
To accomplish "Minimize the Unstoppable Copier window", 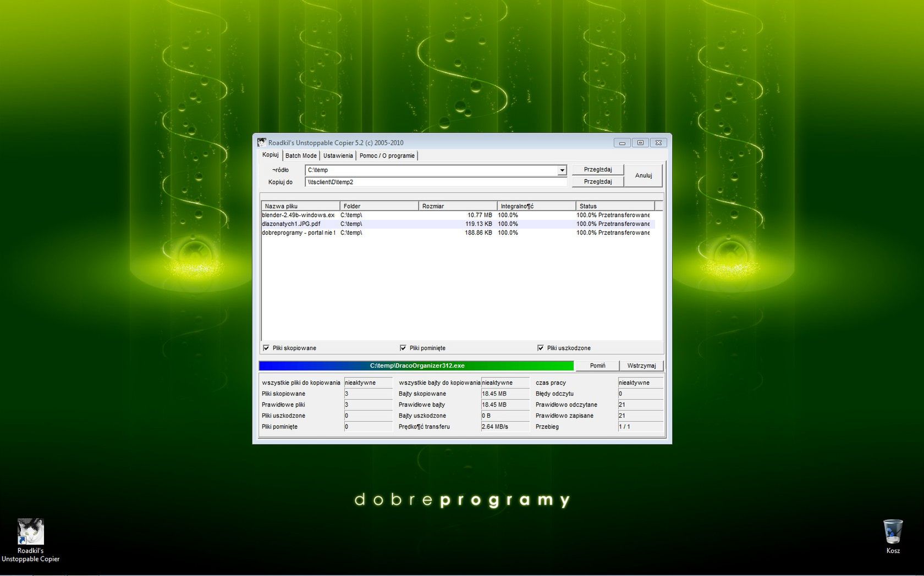I will coord(622,142).
